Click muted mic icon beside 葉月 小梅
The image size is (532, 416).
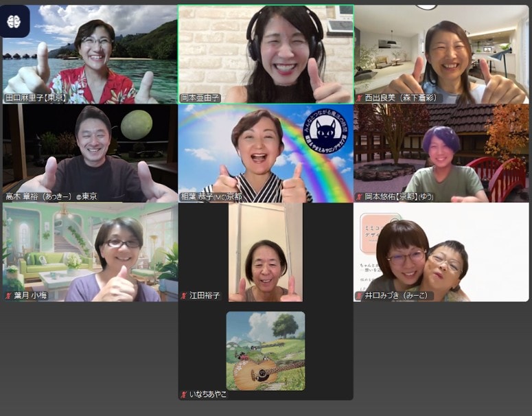(x=8, y=296)
